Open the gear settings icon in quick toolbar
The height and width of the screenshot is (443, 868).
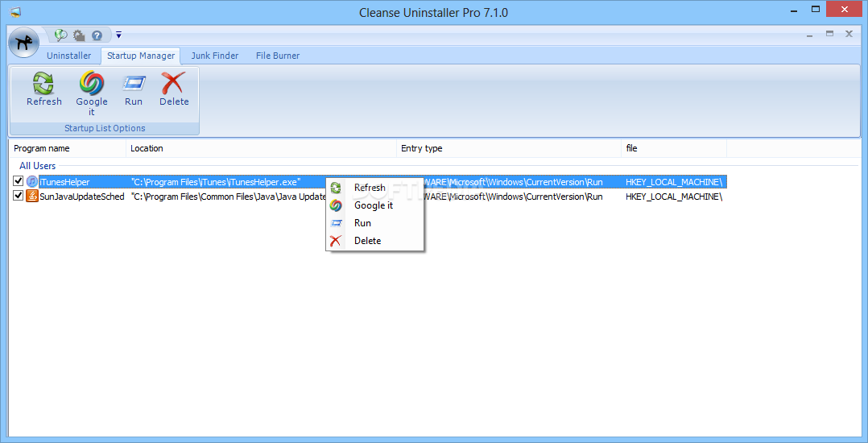[x=79, y=36]
